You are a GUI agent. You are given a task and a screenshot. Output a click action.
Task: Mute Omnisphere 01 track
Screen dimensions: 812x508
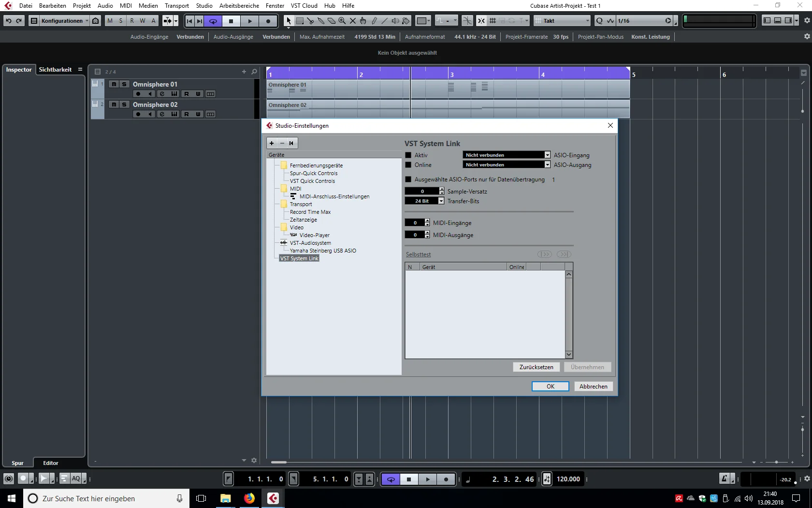(x=114, y=84)
